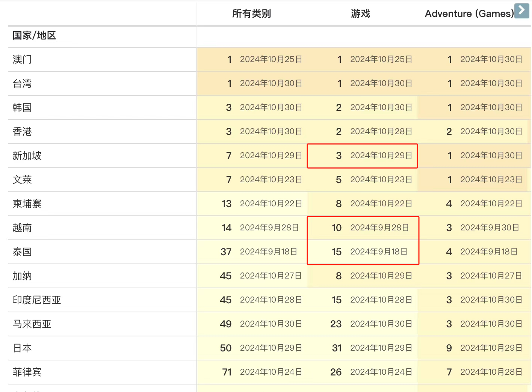Select the 所有类别 column header

tap(251, 14)
